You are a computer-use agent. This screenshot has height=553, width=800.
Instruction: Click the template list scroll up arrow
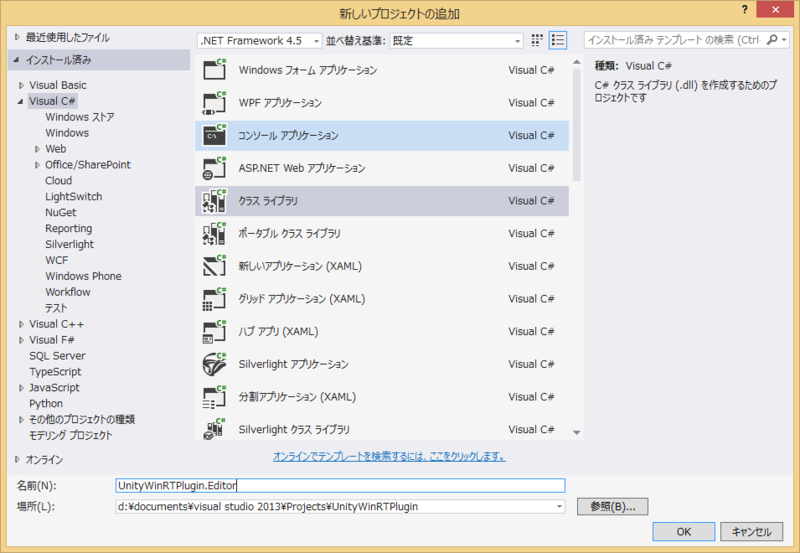coord(577,62)
